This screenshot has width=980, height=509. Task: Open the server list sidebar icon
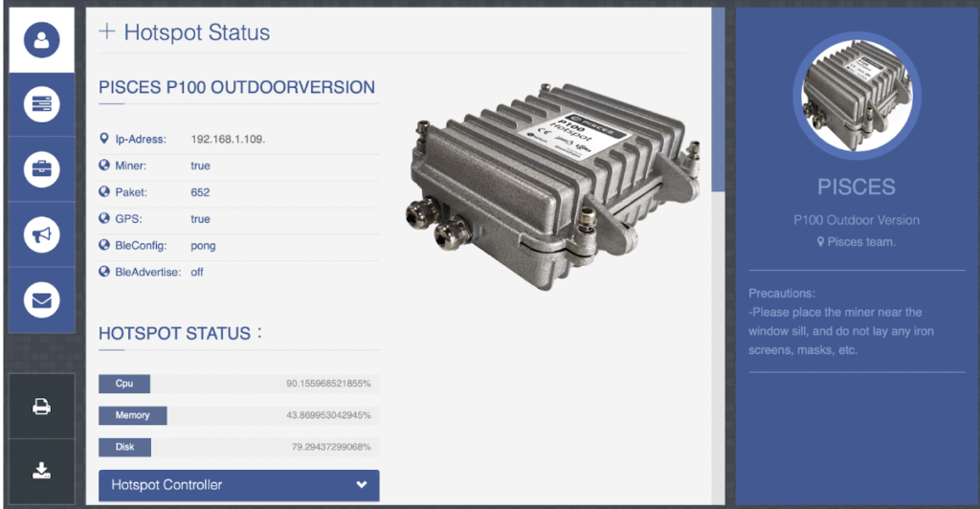(41, 104)
